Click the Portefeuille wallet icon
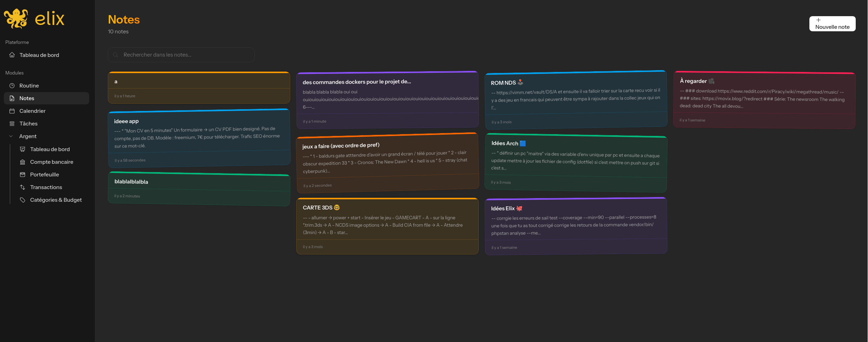Image resolution: width=868 pixels, height=342 pixels. click(22, 174)
